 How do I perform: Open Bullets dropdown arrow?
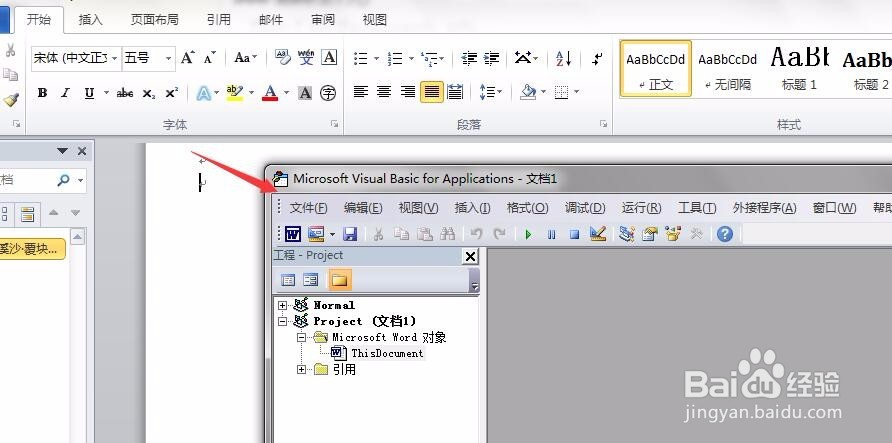(x=377, y=58)
